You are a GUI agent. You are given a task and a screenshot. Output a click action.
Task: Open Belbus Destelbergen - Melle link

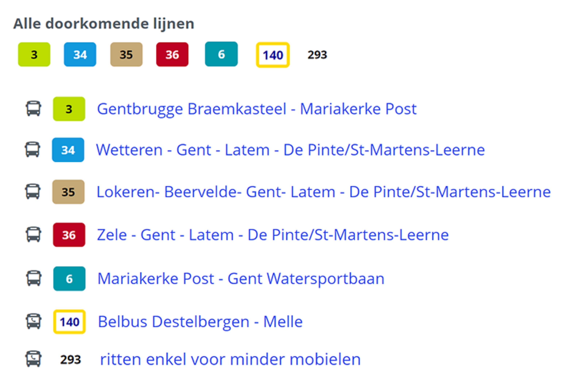[x=200, y=322]
